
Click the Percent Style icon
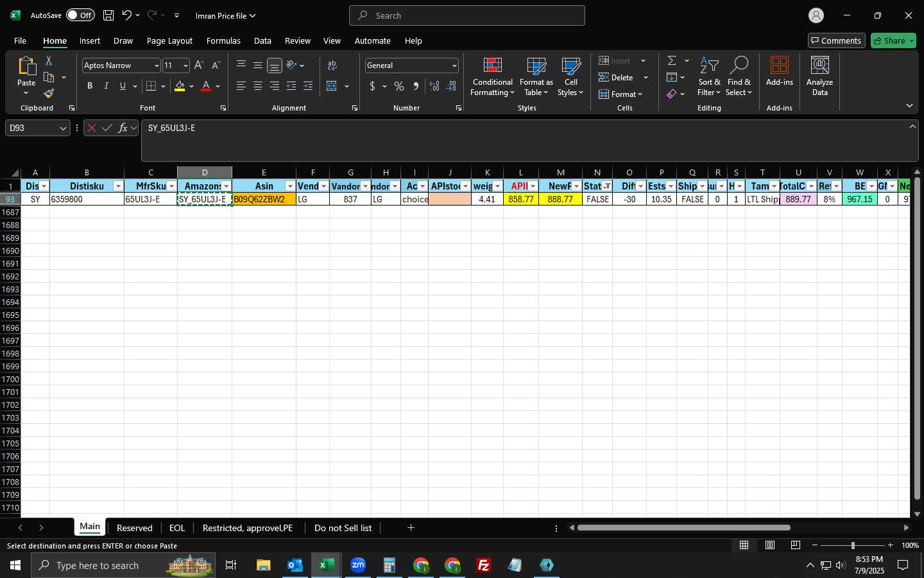tap(399, 86)
